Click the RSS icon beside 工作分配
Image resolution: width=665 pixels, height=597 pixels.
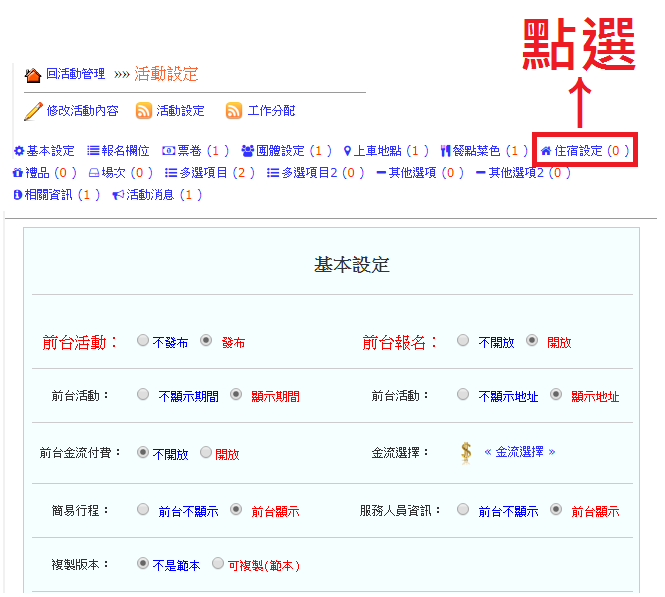click(234, 111)
